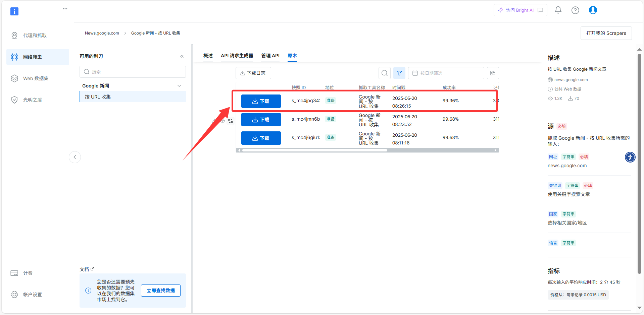Click the 下载日志 button
This screenshot has height=315, width=644.
(253, 73)
